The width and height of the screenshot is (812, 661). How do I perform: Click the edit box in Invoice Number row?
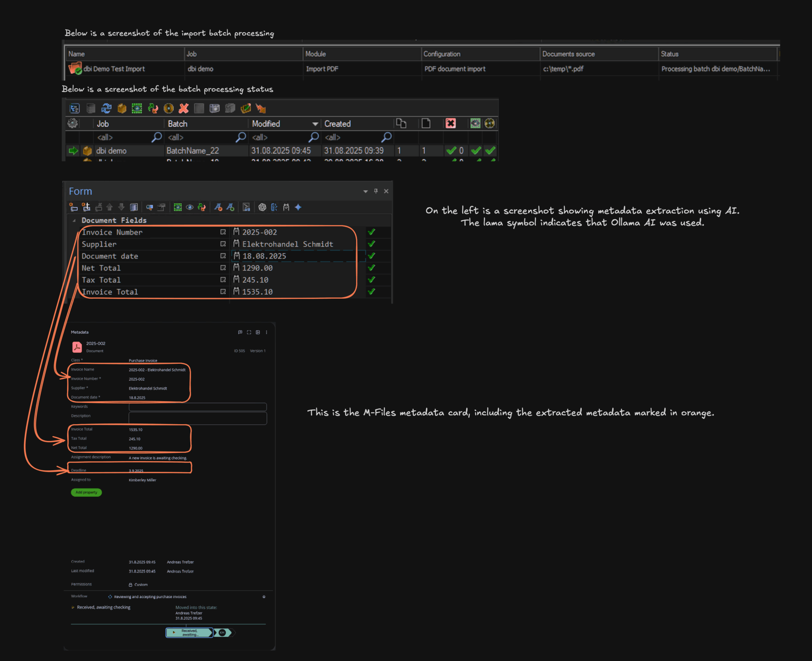(223, 232)
